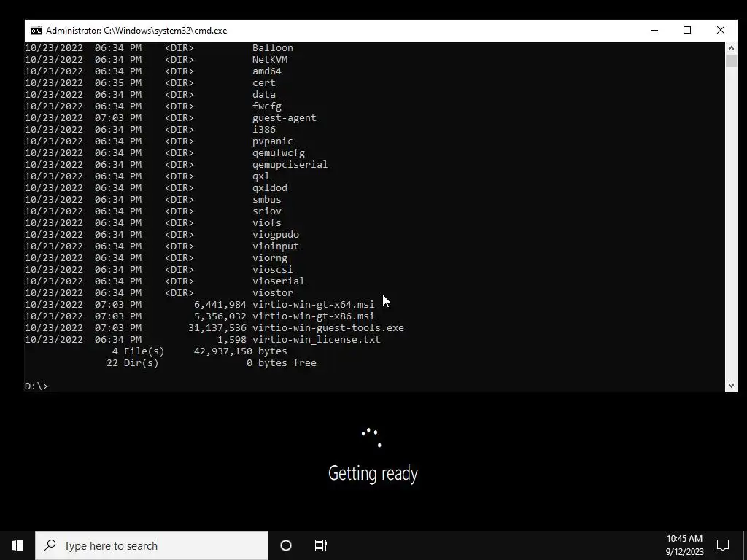Minimize the cmd.exe window
The image size is (747, 560).
[654, 30]
